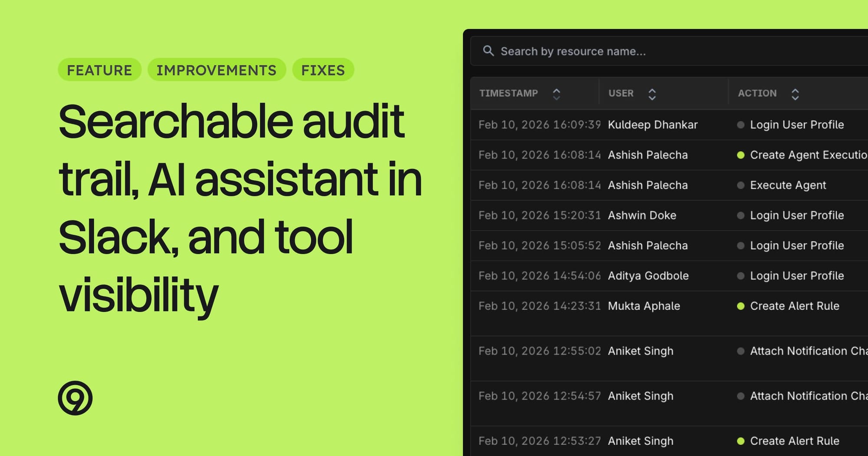Click Aniket Singh in the 12:53:27 row
The height and width of the screenshot is (456, 868).
click(x=641, y=441)
